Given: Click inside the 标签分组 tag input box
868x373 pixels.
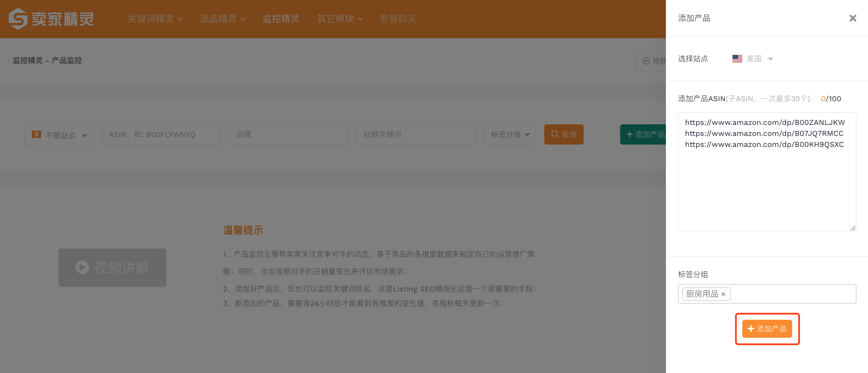Looking at the screenshot, I should (x=767, y=294).
